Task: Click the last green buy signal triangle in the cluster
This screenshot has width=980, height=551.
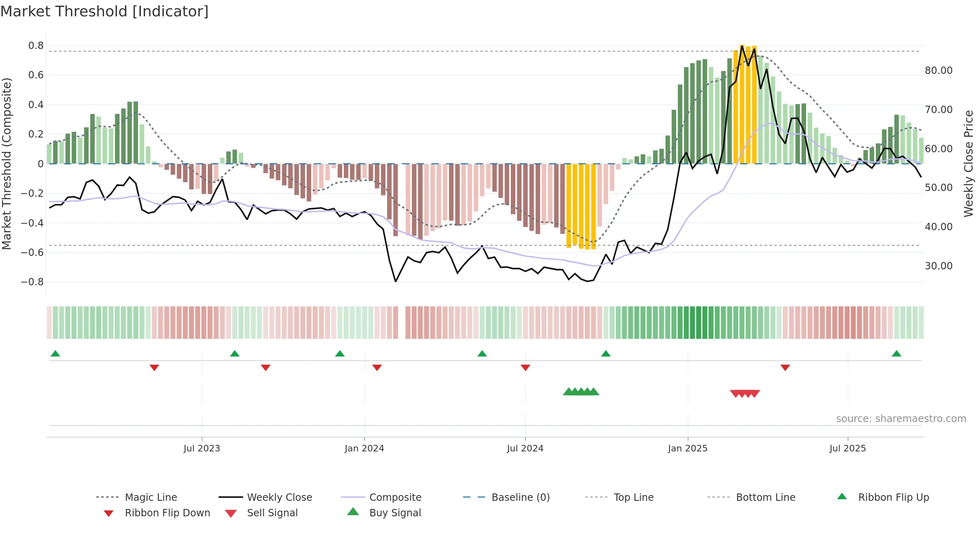Action: click(x=594, y=391)
